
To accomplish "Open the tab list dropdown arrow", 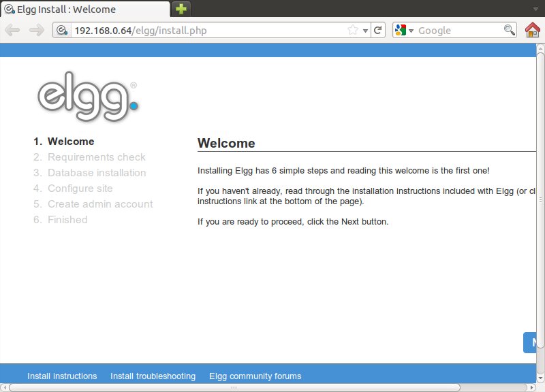I will coord(535,9).
